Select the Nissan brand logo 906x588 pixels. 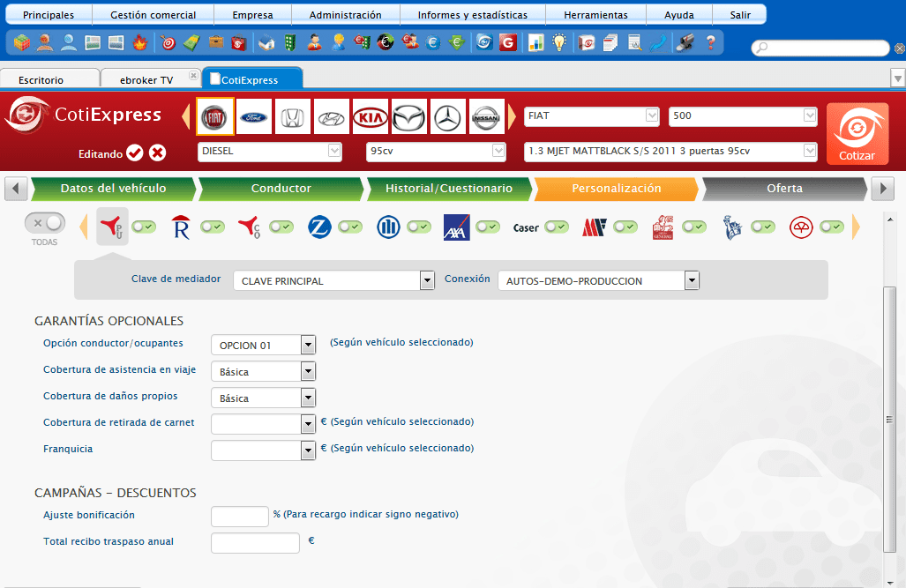[x=486, y=116]
